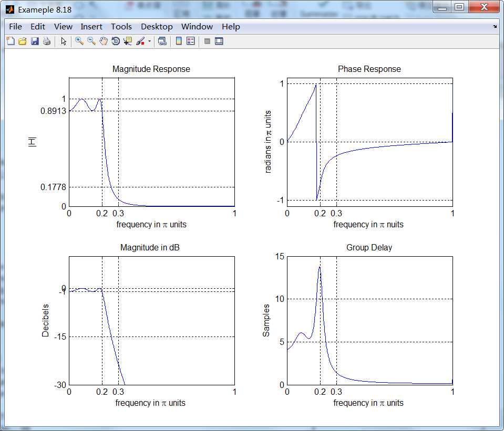Image resolution: width=504 pixels, height=431 pixels.
Task: Click the Group Delay curve peak
Action: [320, 267]
